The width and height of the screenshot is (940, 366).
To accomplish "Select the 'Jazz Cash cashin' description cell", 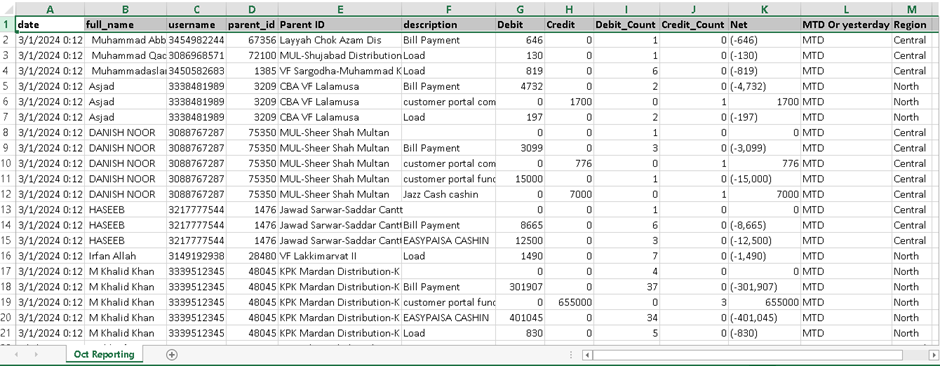I will pyautogui.click(x=448, y=194).
